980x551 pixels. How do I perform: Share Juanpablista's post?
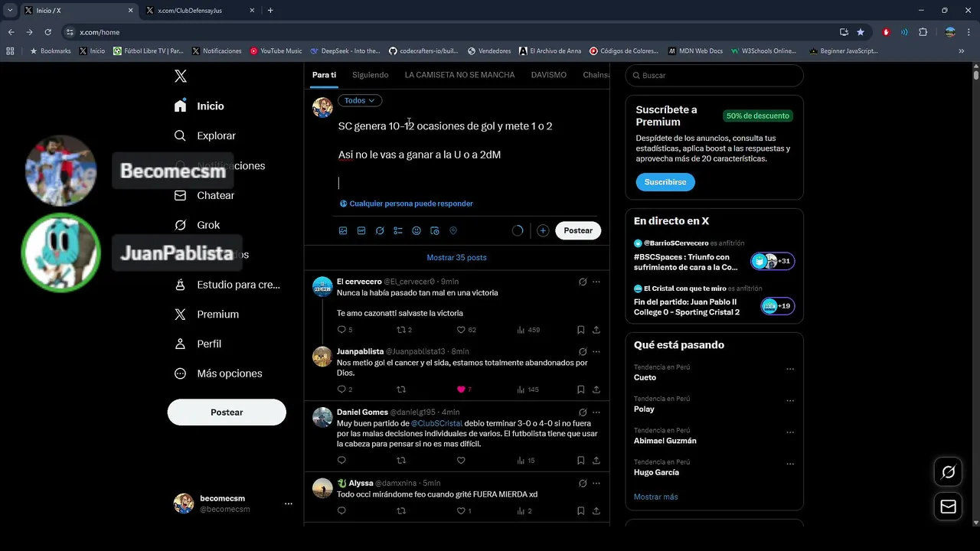[x=596, y=390]
